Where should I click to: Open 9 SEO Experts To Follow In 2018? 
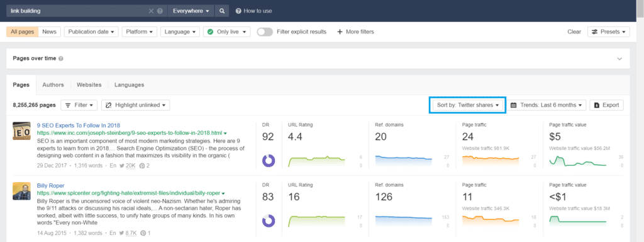[79, 125]
